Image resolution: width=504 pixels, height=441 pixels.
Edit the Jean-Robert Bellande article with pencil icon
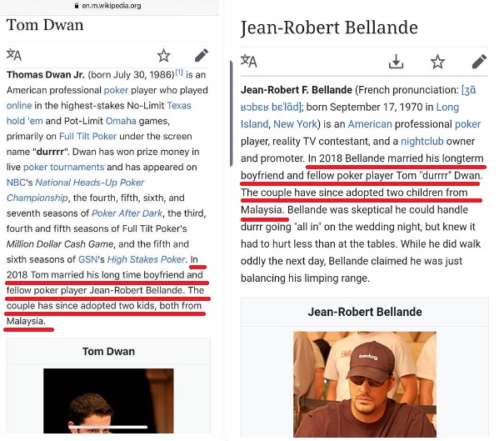pyautogui.click(x=479, y=61)
